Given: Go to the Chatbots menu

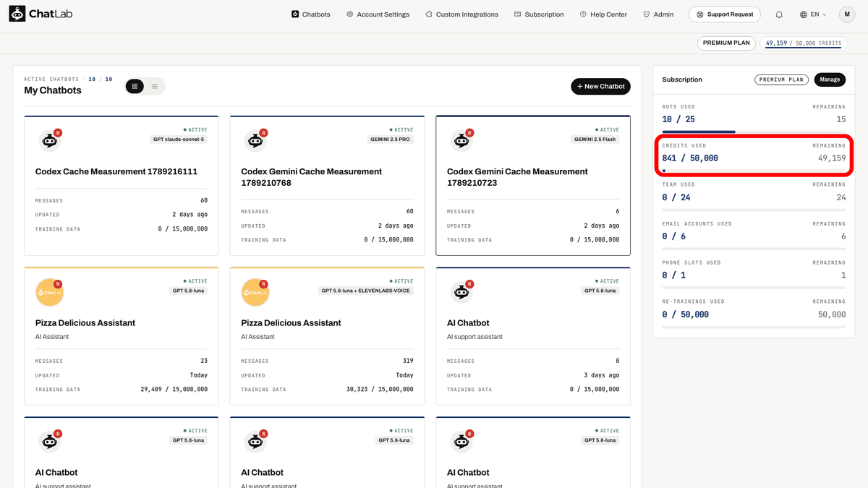Looking at the screenshot, I should (311, 14).
